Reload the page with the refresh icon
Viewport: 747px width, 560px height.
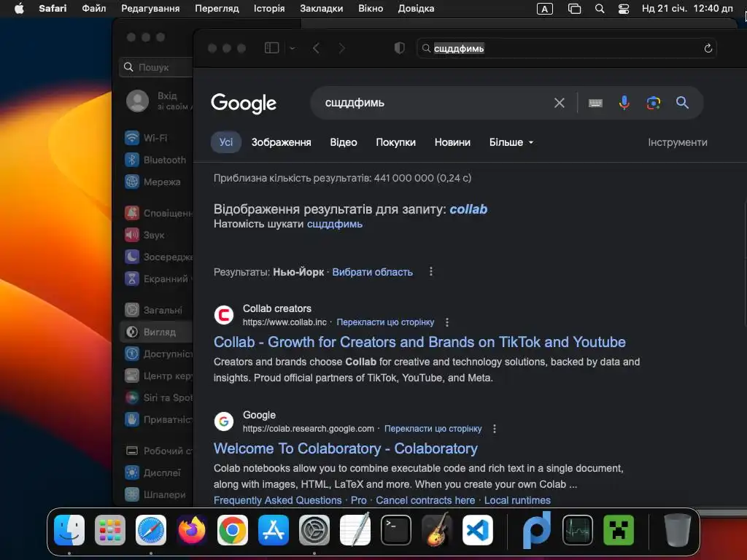(708, 48)
